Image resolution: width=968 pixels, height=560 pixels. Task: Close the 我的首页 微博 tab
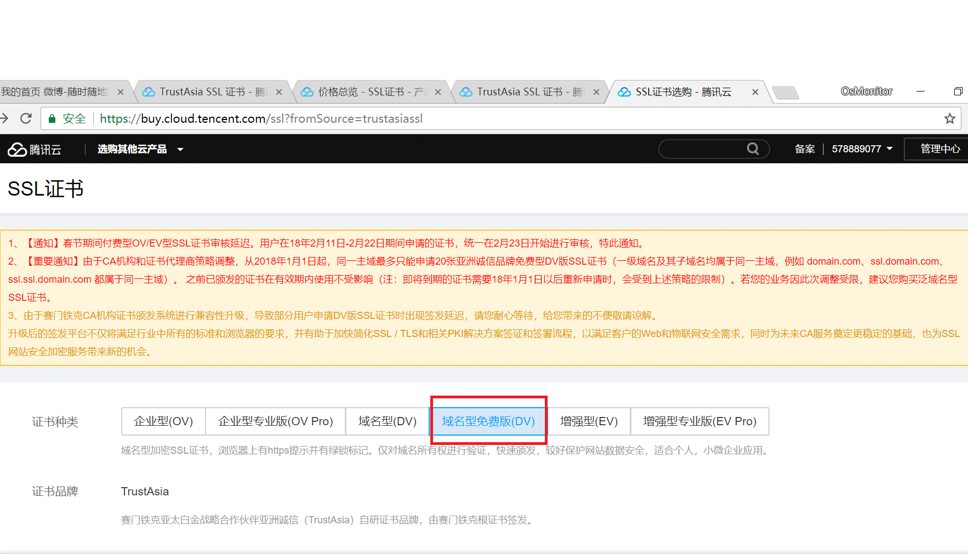point(121,92)
